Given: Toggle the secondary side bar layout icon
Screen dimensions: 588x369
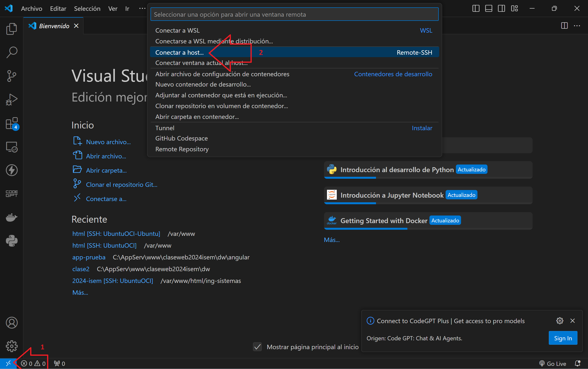Looking at the screenshot, I should tap(501, 9).
